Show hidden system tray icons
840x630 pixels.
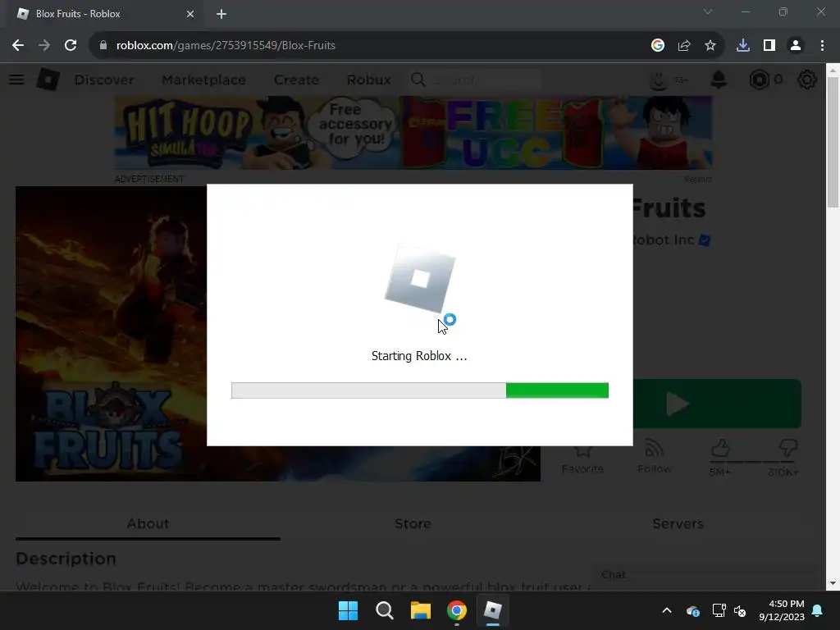point(667,610)
